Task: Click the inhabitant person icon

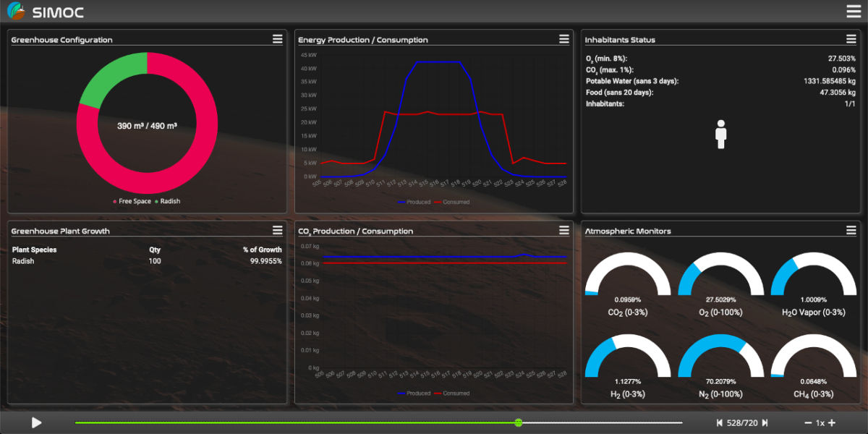Action: [720, 135]
